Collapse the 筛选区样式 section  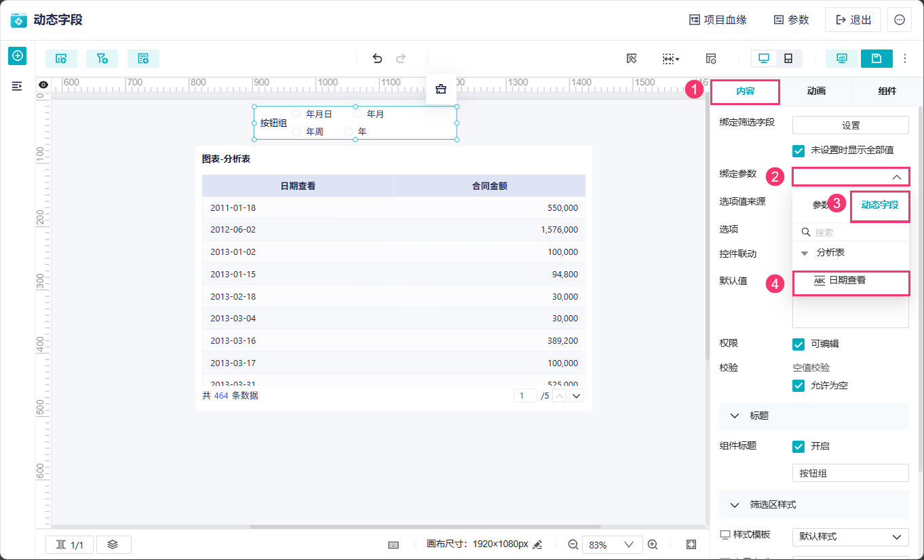pos(735,504)
